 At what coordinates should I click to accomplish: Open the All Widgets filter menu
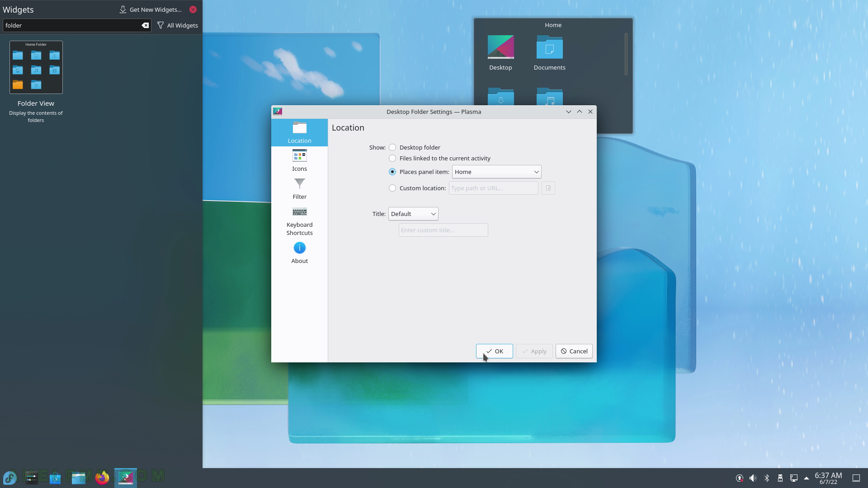click(x=177, y=25)
